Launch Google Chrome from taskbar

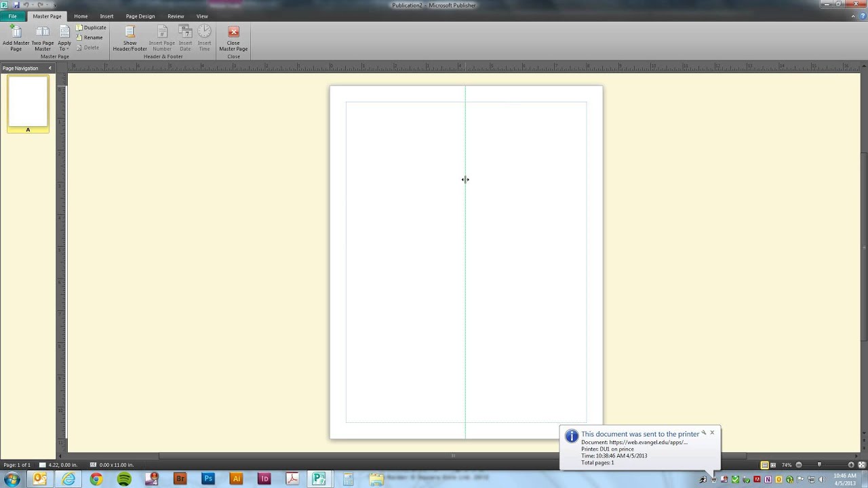point(96,479)
